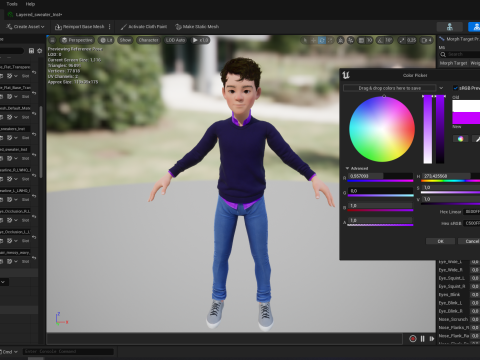Open the Perspective view mode menu
480x360 pixels.
(77, 40)
